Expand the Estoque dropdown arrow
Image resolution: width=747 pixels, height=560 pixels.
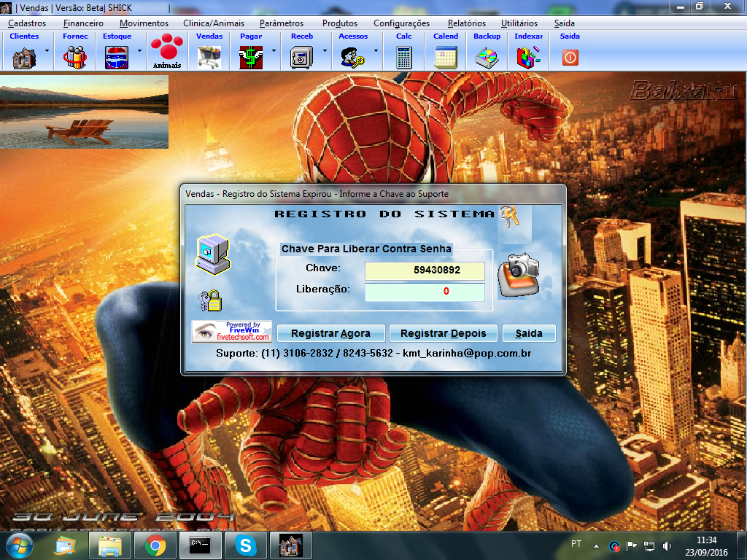139,51
